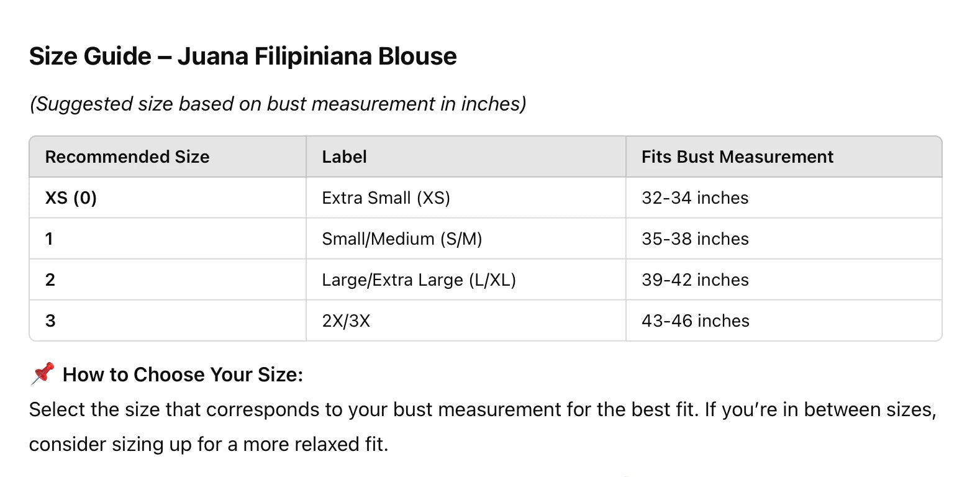
Task: Click recommended size '3' cell
Action: [x=50, y=321]
